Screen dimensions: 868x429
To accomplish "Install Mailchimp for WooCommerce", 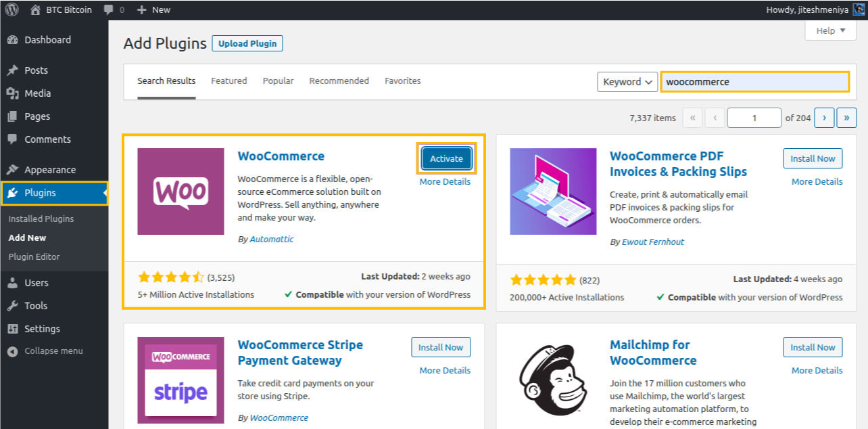I will pos(813,347).
